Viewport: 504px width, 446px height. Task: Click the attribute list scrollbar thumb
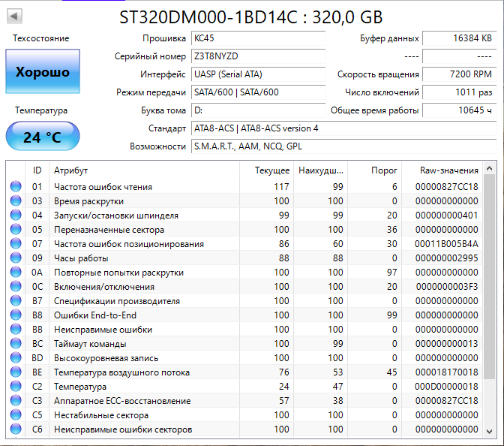[x=489, y=277]
